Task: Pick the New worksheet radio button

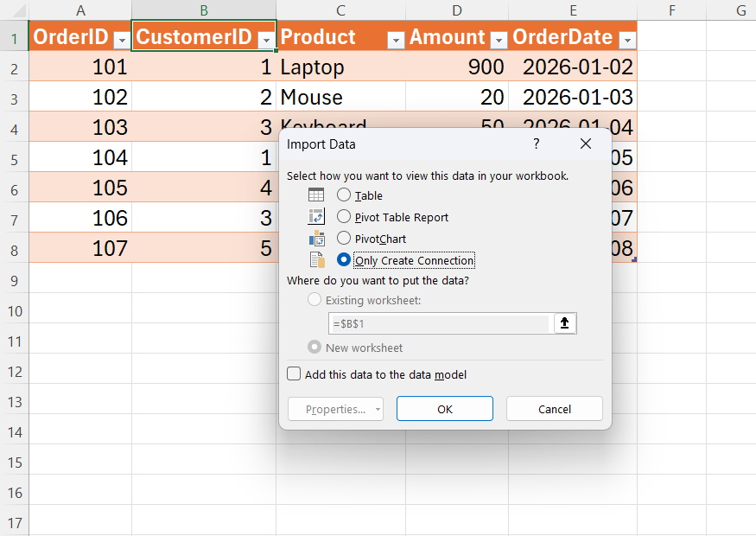Action: (x=314, y=348)
